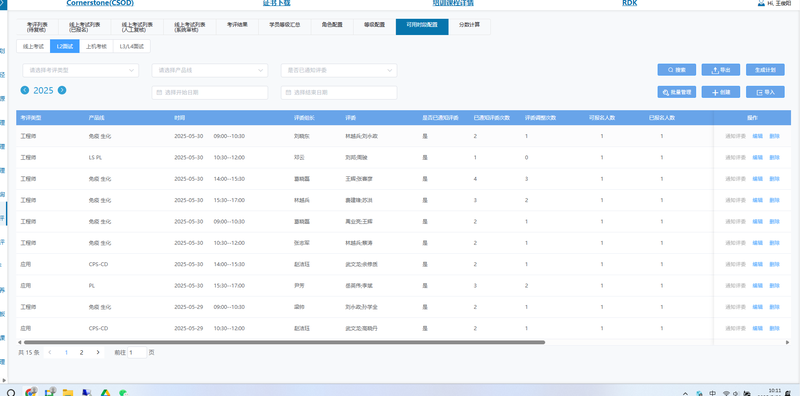The height and width of the screenshot is (396, 800).
Task: Switch to the 上机考核 sub-tab
Action: coord(96,46)
